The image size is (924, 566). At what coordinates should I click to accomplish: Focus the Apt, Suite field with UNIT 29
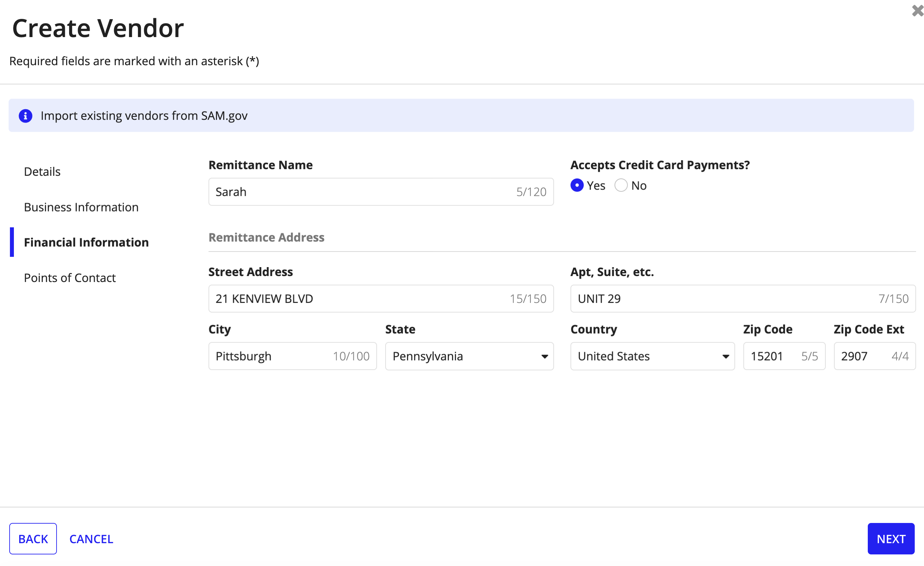tap(743, 299)
